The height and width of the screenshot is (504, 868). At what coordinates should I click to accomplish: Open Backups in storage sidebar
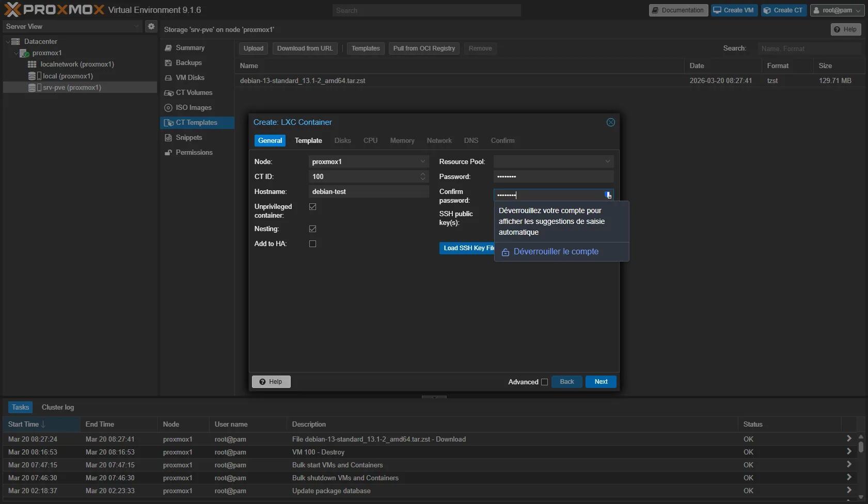coord(188,63)
